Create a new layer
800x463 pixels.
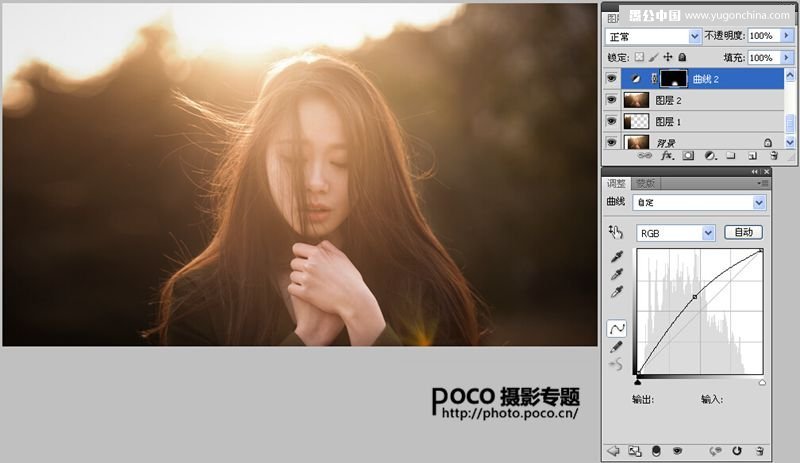[x=752, y=156]
